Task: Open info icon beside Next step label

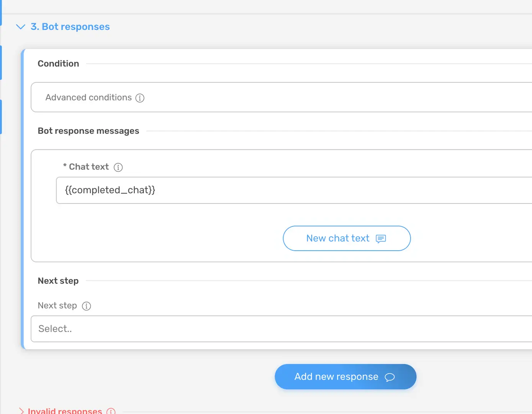Action: tap(87, 306)
